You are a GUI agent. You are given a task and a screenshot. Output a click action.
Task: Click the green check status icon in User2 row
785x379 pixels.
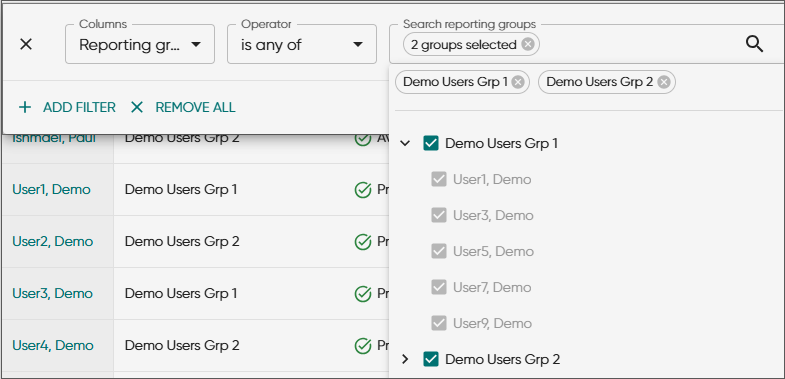pyautogui.click(x=362, y=242)
